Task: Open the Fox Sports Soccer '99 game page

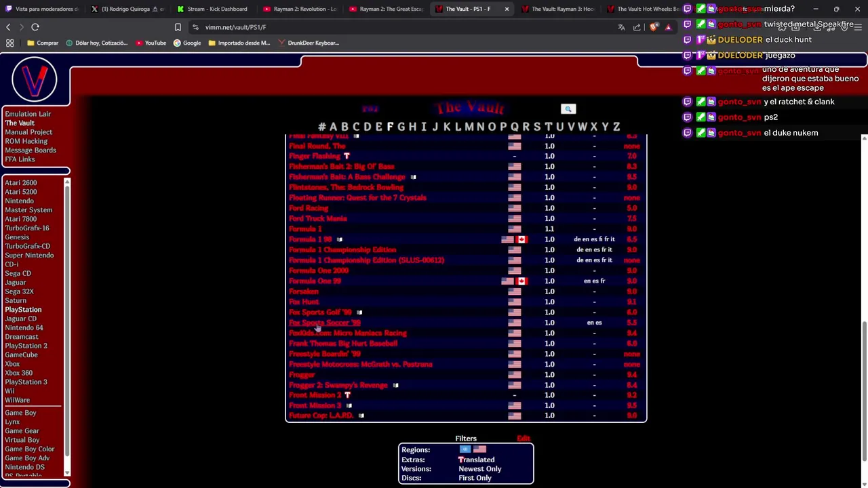Action: 325,323
